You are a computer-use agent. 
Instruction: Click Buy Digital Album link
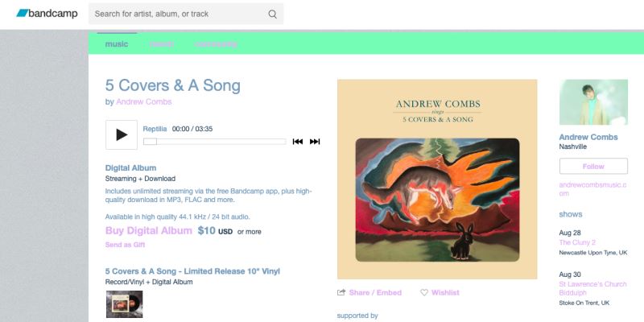(x=149, y=231)
